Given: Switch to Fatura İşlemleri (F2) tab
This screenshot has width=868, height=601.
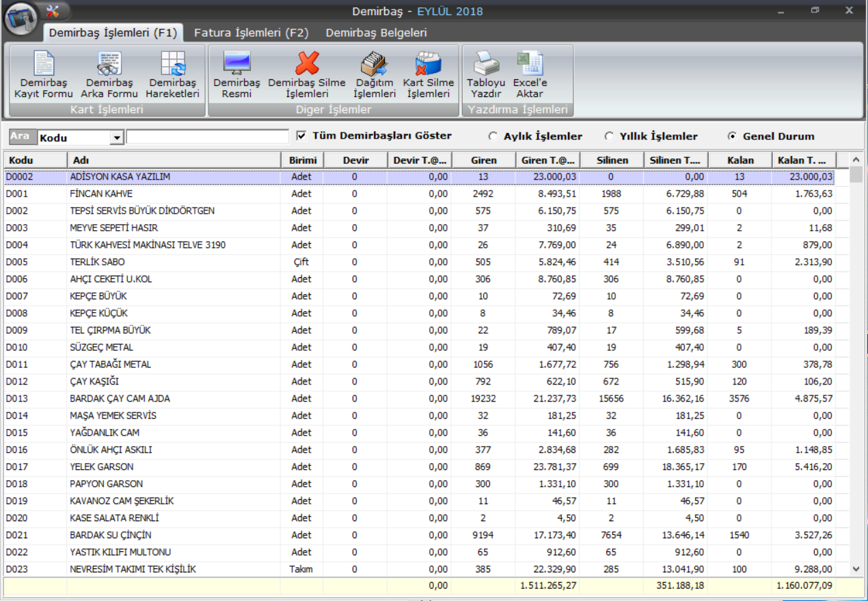Looking at the screenshot, I should point(251,33).
